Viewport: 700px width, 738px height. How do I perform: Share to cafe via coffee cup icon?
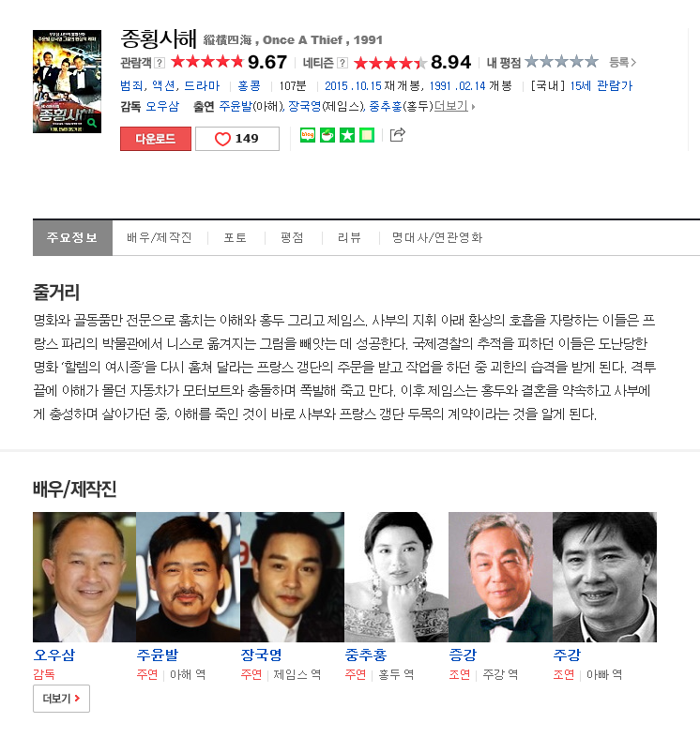click(327, 135)
